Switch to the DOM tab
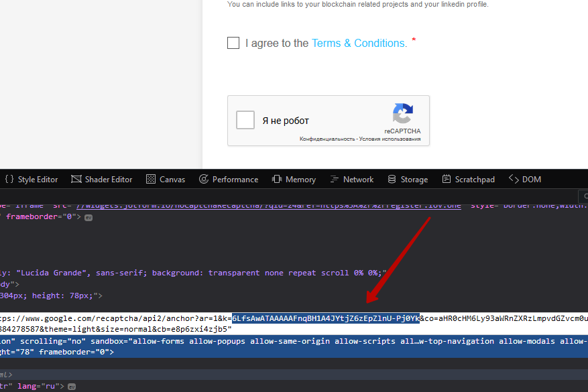Screen dimensions: 588x392 point(524,180)
